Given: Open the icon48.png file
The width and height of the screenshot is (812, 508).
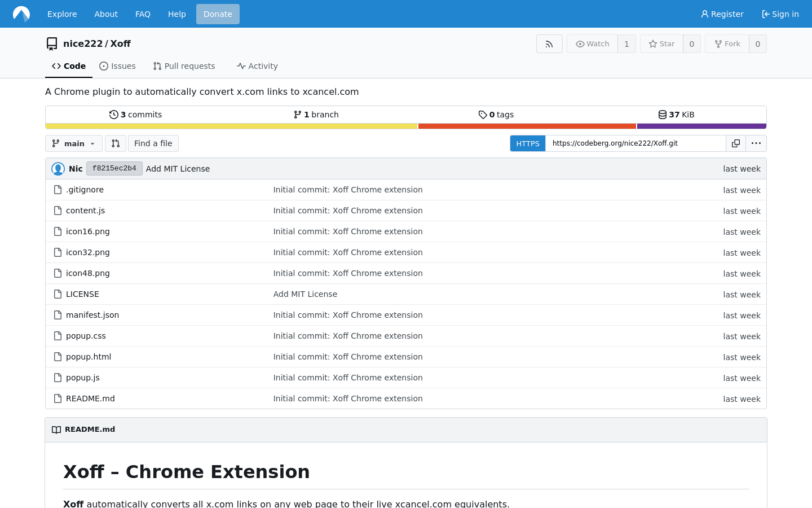Looking at the screenshot, I should pyautogui.click(x=88, y=273).
